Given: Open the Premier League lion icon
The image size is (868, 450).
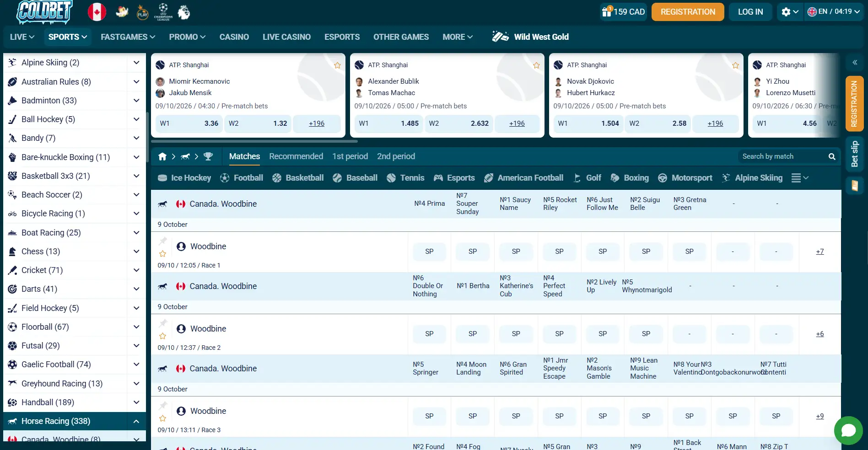Looking at the screenshot, I should (x=184, y=12).
